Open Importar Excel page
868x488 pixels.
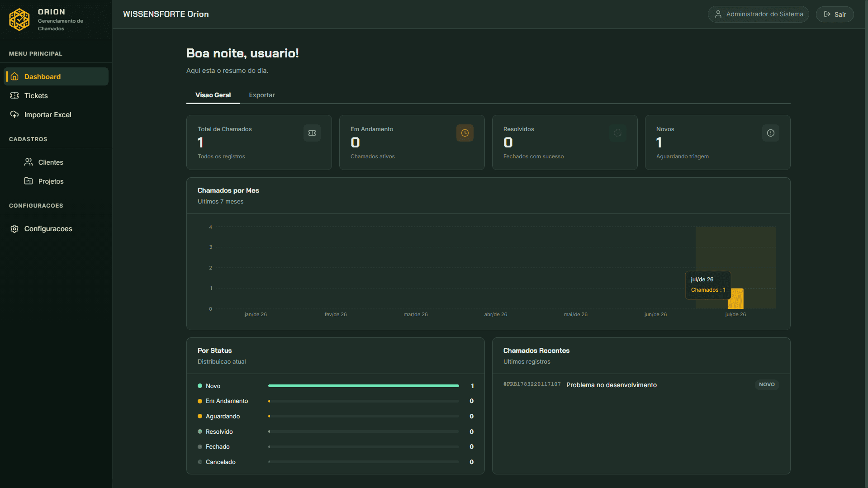[56, 114]
